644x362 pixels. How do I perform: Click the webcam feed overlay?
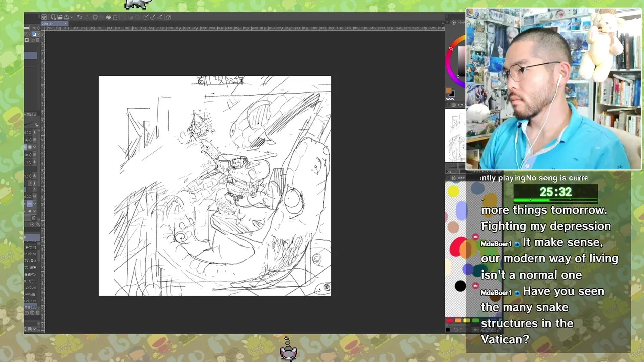[554, 89]
